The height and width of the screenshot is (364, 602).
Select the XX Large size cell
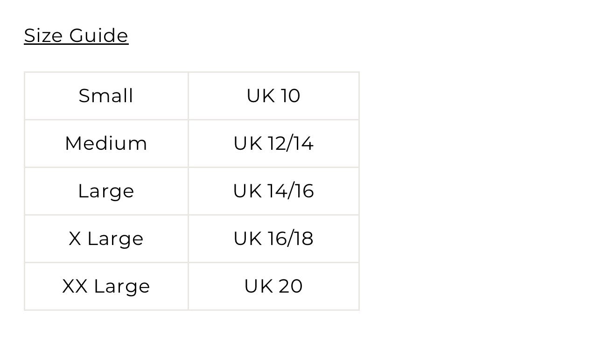[x=106, y=286]
